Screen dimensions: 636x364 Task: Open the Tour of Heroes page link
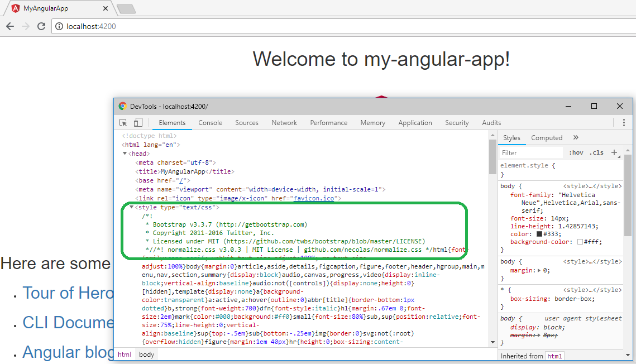pyautogui.click(x=68, y=293)
